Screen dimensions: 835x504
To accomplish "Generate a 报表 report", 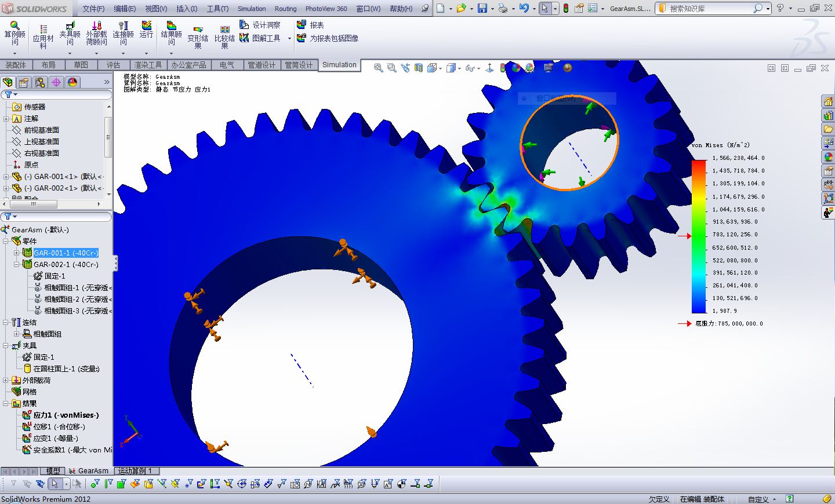I will pyautogui.click(x=310, y=25).
